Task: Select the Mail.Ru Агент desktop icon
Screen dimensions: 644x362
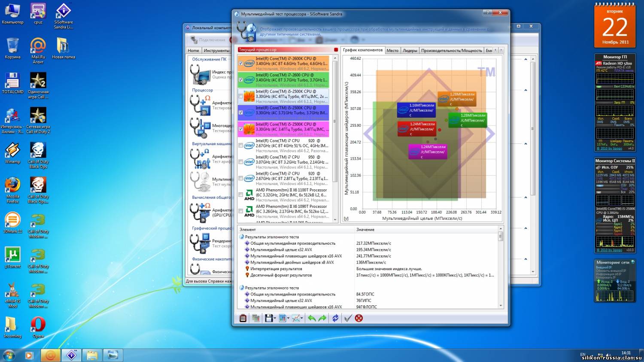Action: point(38,51)
